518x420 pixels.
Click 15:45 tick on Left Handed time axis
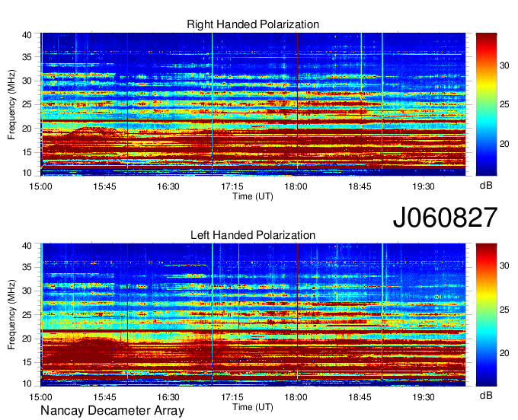(104, 397)
